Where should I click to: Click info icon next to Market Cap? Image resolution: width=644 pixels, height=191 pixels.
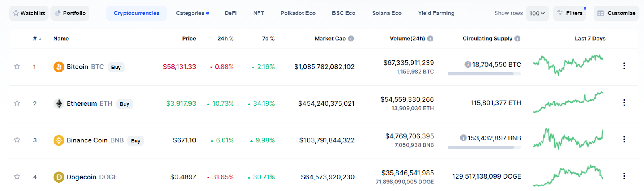[x=351, y=39]
